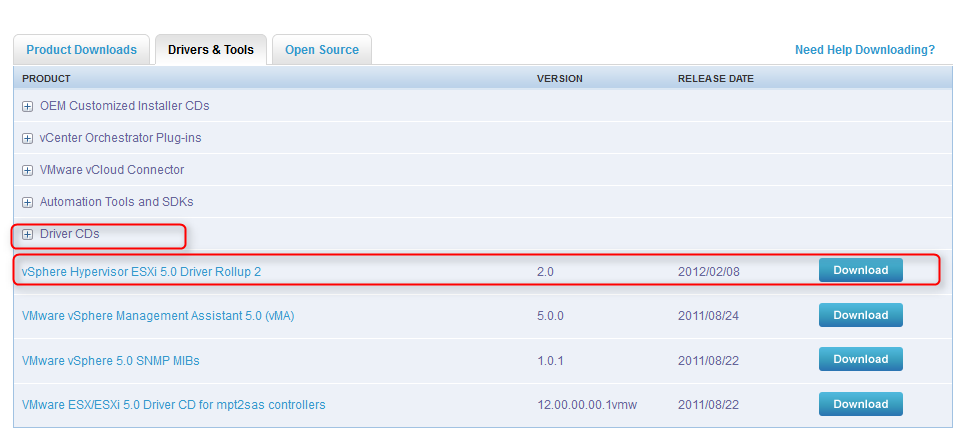Click Driver CDs label
964x432 pixels.
click(69, 234)
